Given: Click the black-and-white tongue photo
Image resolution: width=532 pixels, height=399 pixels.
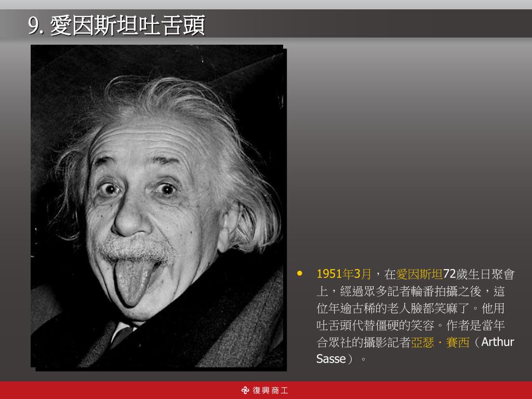Looking at the screenshot, I should click(x=157, y=206).
